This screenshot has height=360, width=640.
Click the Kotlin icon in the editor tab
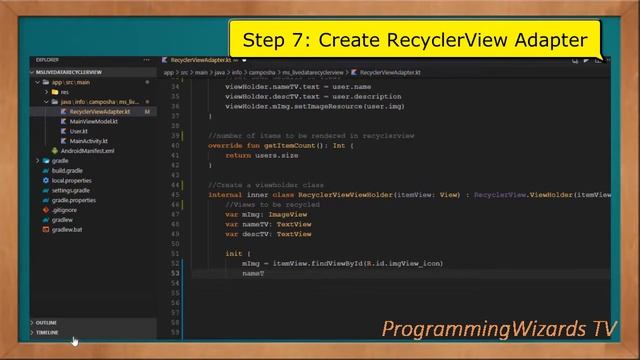[x=164, y=60]
